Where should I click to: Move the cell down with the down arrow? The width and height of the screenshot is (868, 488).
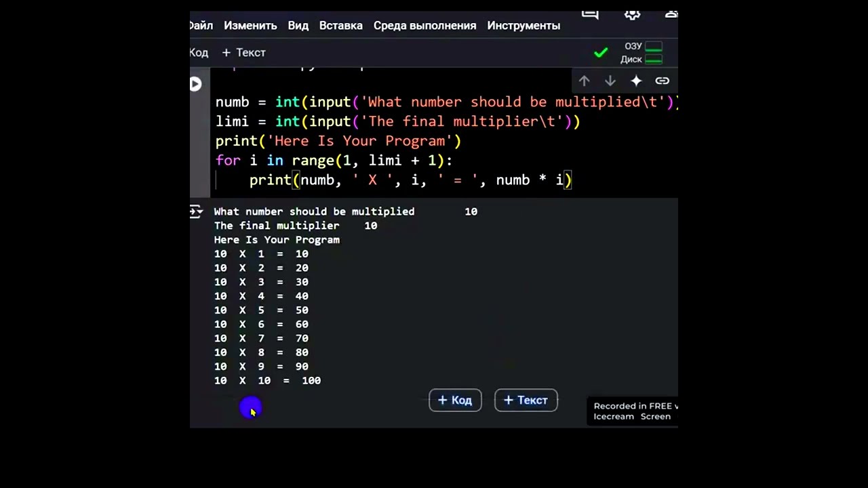click(610, 81)
